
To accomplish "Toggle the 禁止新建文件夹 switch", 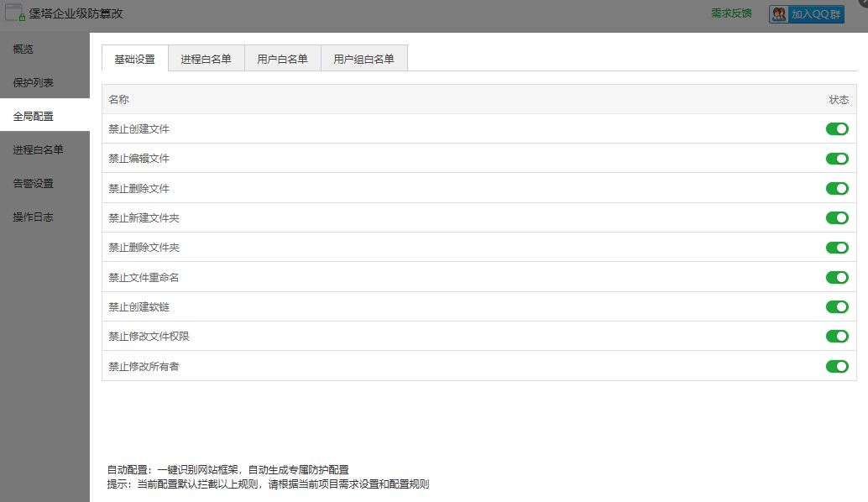I will tap(836, 218).
